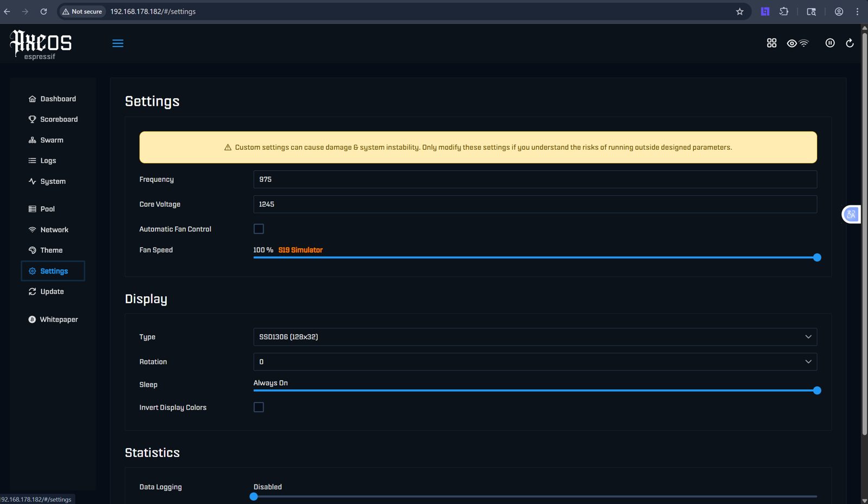Bookmark this page with the star icon
This screenshot has width=868, height=504.
tap(739, 11)
